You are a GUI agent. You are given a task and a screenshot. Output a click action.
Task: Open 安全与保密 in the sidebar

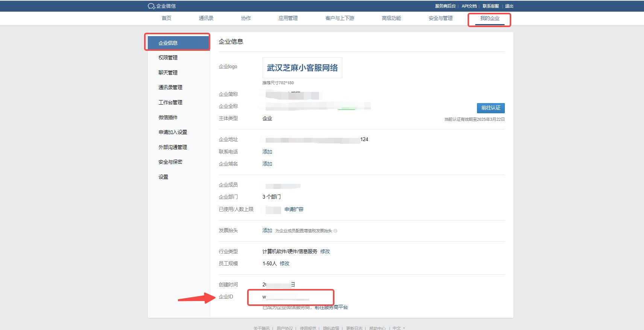pos(170,162)
